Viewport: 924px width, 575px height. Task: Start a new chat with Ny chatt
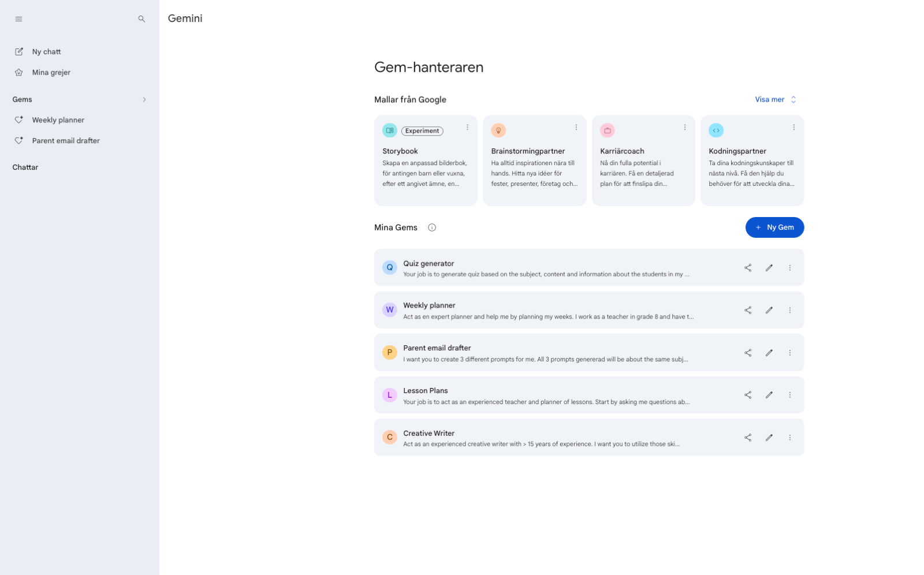46,52
